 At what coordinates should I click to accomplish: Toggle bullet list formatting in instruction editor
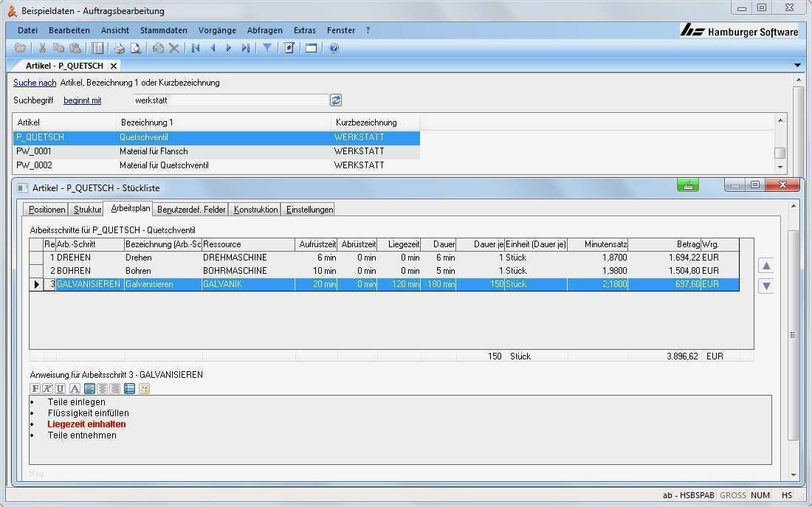[x=129, y=388]
